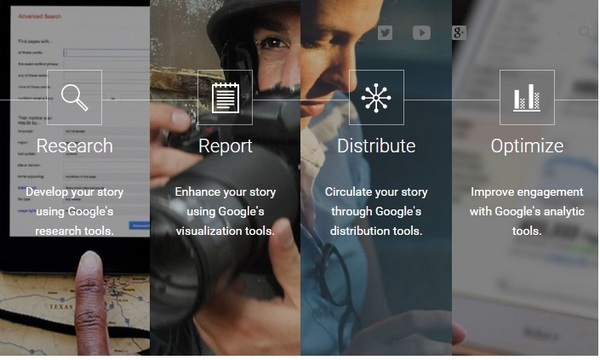Click 'Enhance your story' visualization description

tap(225, 212)
